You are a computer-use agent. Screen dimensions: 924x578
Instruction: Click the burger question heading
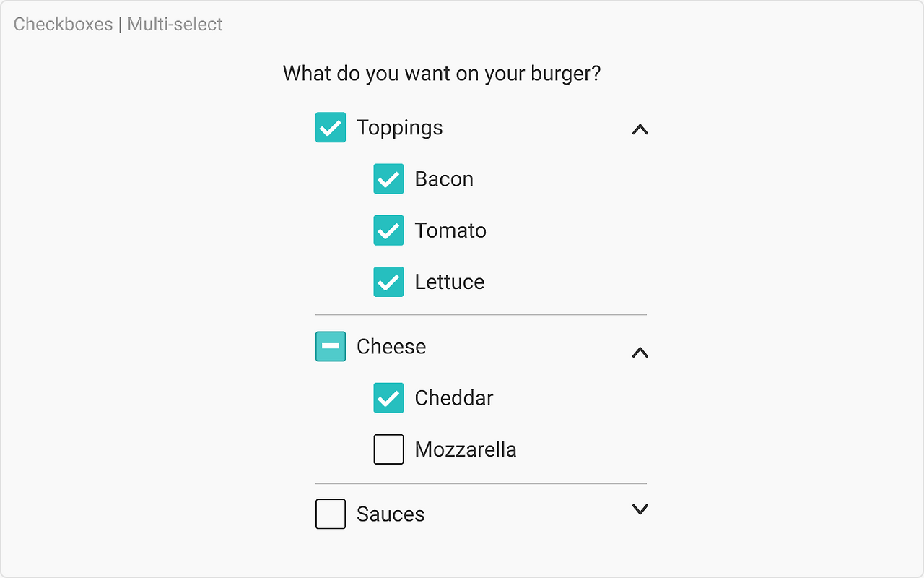point(441,73)
